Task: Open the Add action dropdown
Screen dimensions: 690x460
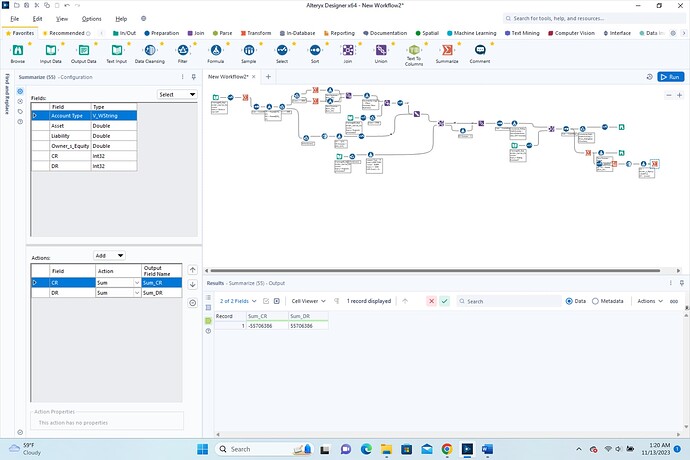Action: (110, 256)
